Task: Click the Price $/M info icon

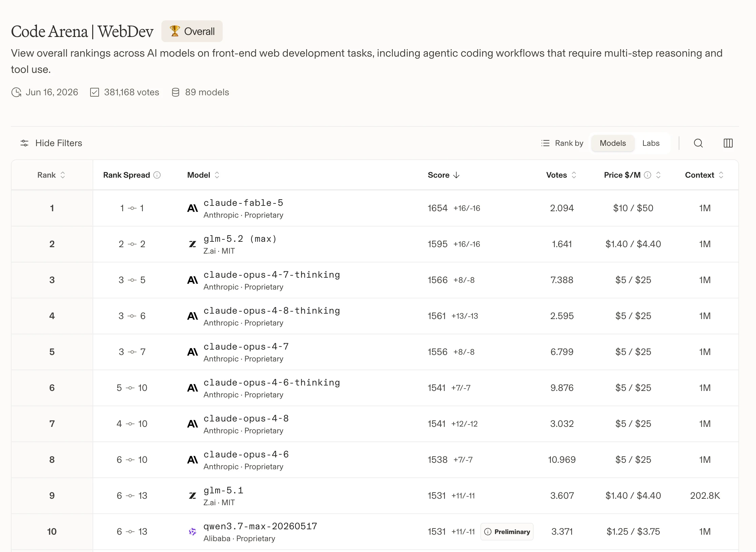Action: 648,175
